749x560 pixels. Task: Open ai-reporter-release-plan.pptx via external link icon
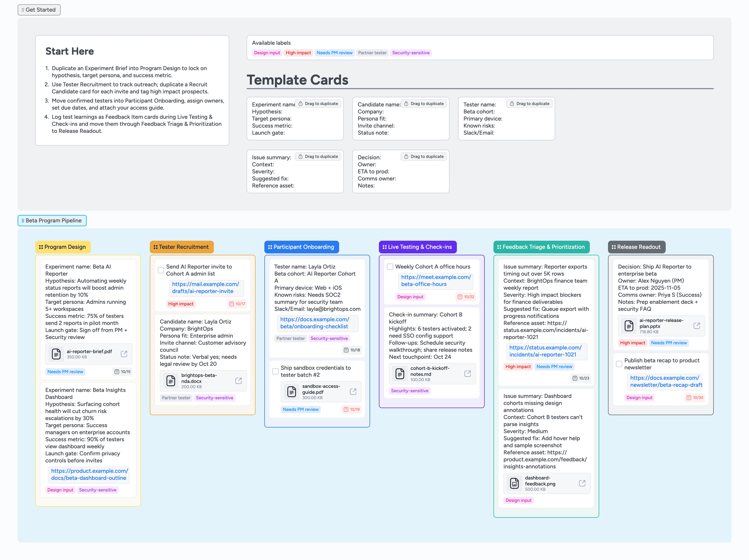pyautogui.click(x=697, y=326)
